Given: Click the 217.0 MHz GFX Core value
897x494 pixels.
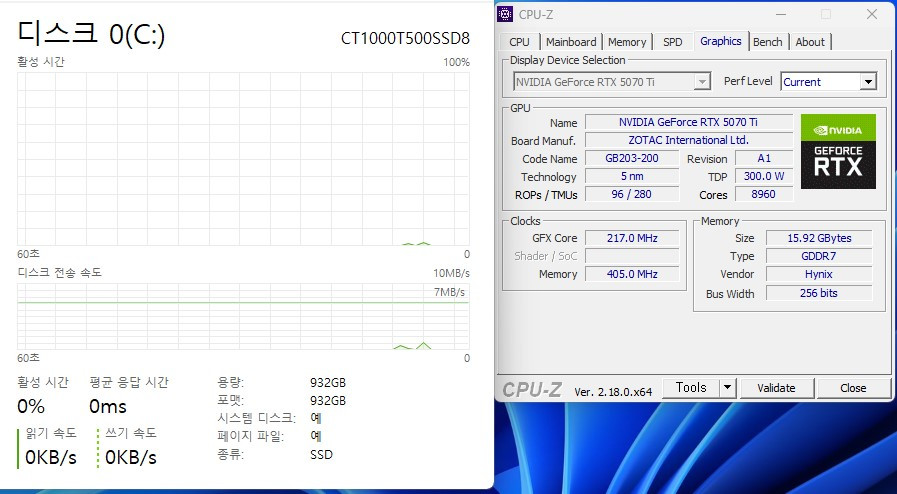Looking at the screenshot, I should pyautogui.click(x=632, y=238).
